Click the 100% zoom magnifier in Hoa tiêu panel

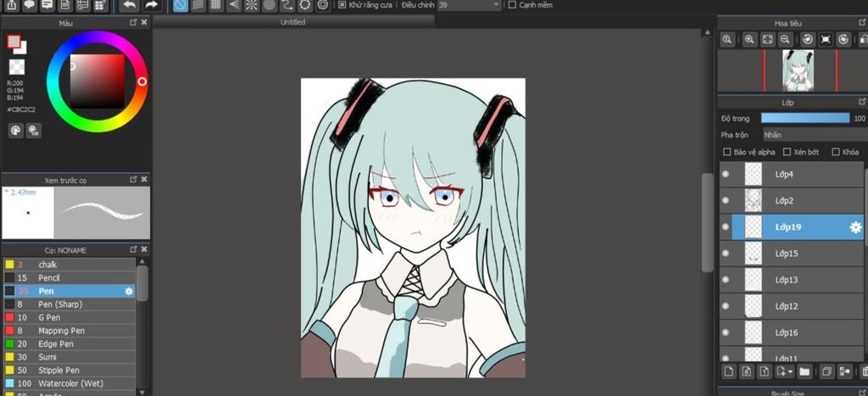pos(726,39)
